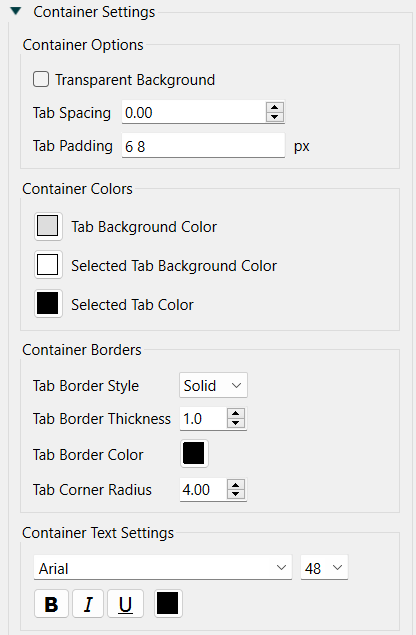Click the Tab Padding input field

point(203,146)
